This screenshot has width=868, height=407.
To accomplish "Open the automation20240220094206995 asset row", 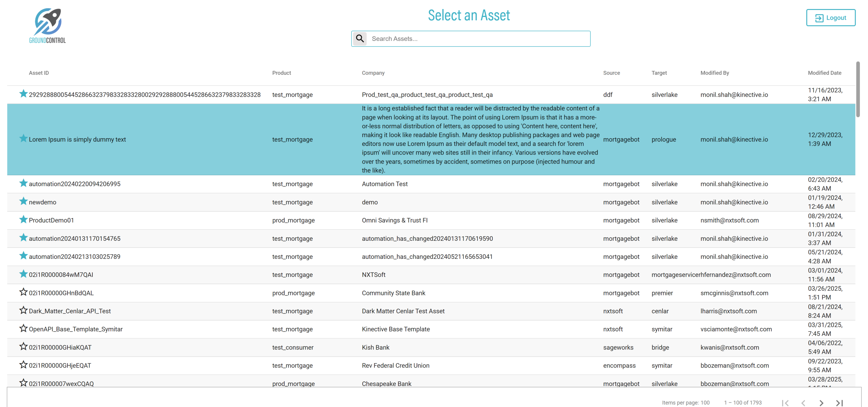I will 75,184.
